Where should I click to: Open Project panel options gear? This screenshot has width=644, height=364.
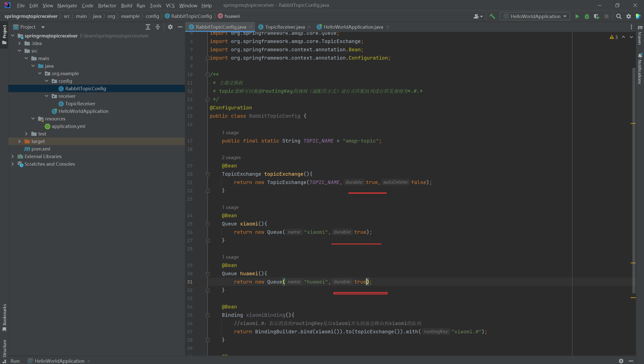click(170, 27)
